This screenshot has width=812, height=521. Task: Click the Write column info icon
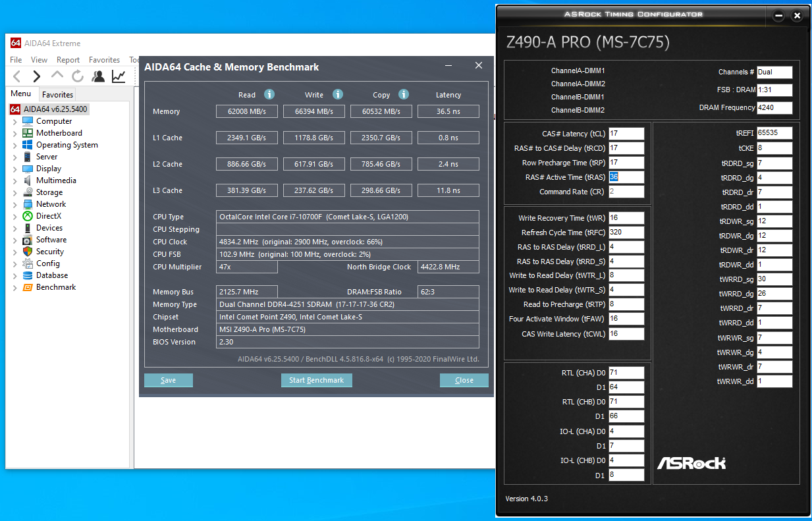click(337, 94)
